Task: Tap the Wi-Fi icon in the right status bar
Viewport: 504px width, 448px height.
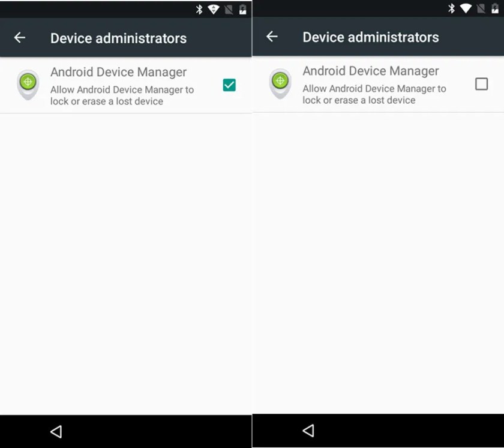Action: click(464, 8)
